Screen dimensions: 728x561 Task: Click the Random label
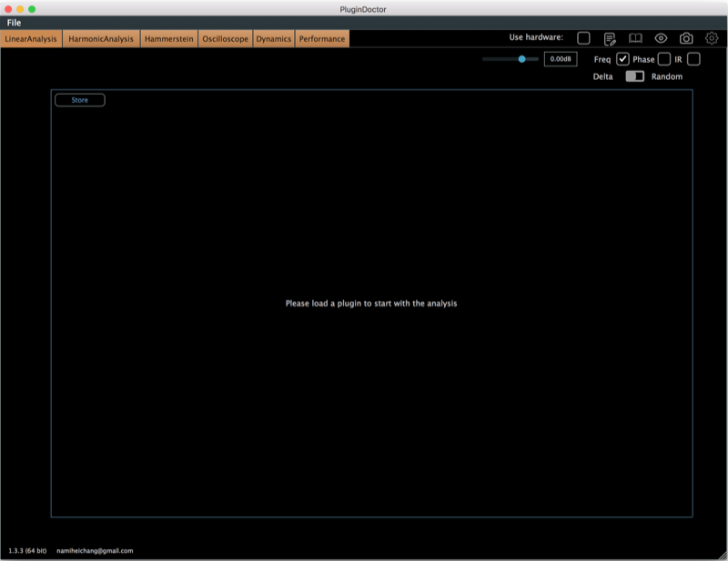[667, 76]
